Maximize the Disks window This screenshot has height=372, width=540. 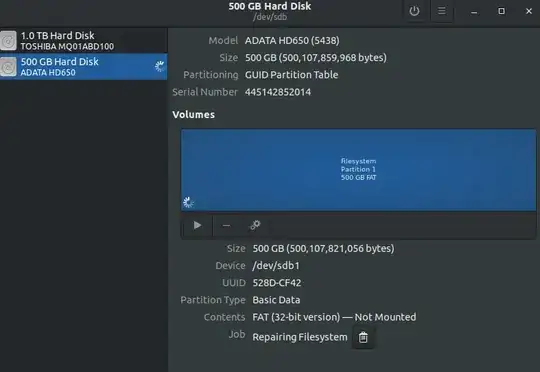[x=501, y=11]
